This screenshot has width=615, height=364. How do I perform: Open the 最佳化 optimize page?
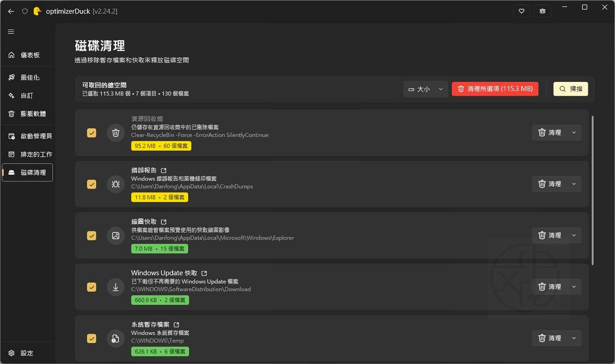tap(27, 77)
